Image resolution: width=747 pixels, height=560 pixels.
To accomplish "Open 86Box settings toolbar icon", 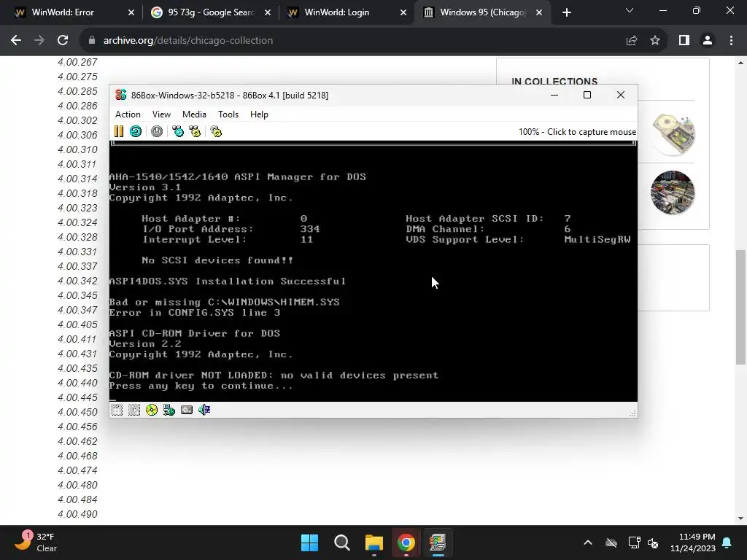I will [216, 131].
